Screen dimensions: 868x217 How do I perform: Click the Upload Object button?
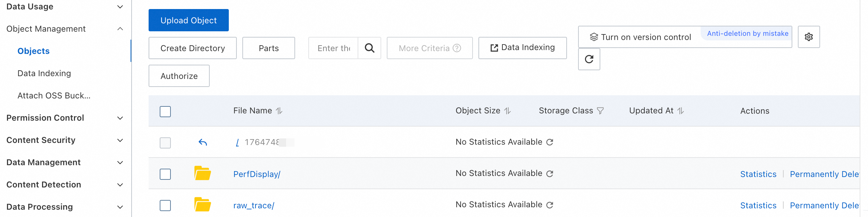[x=189, y=20]
